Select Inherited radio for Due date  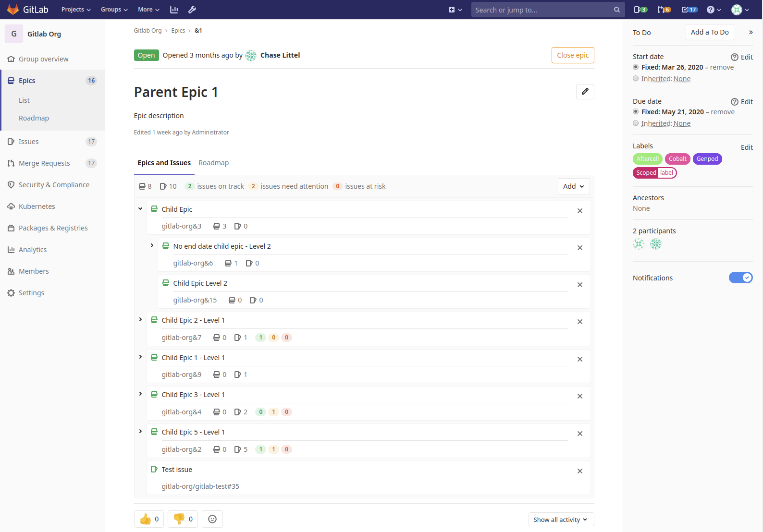point(636,123)
